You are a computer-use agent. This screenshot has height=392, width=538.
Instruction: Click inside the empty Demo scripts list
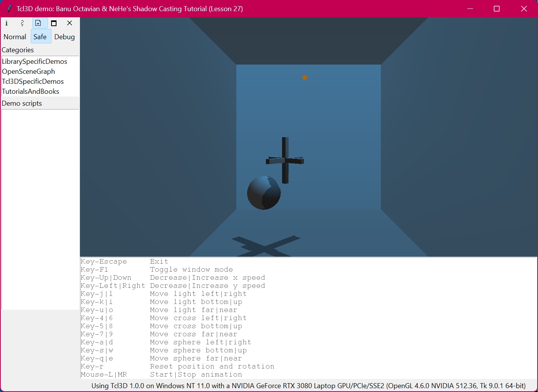[x=40, y=209]
